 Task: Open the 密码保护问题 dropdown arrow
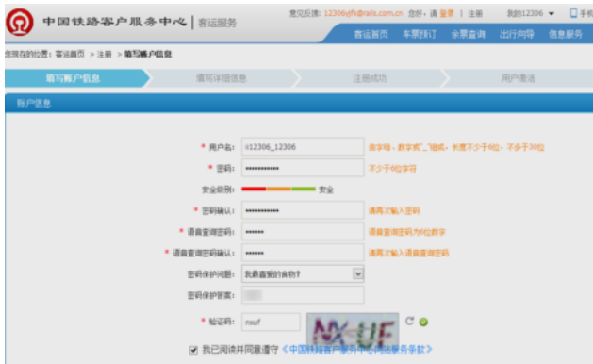(x=357, y=273)
